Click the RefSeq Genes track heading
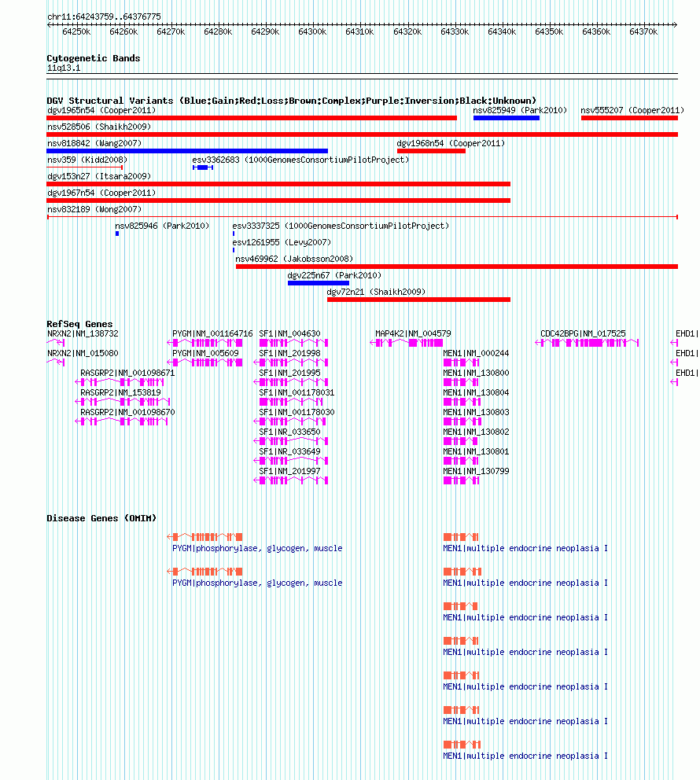 (x=79, y=324)
